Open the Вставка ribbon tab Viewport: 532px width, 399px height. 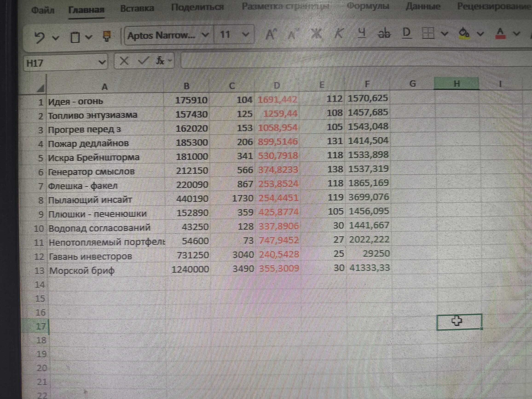click(x=137, y=9)
